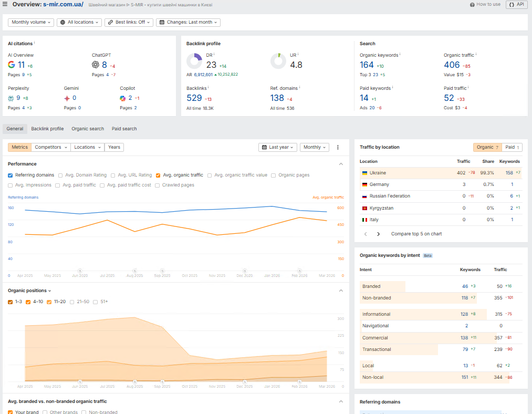Image resolution: width=532 pixels, height=414 pixels.
Task: Switch to the Backlink profile tab
Action: (47, 129)
